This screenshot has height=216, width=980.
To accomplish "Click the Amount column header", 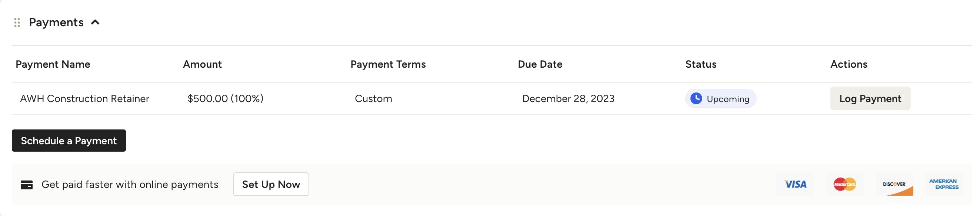I will (202, 64).
